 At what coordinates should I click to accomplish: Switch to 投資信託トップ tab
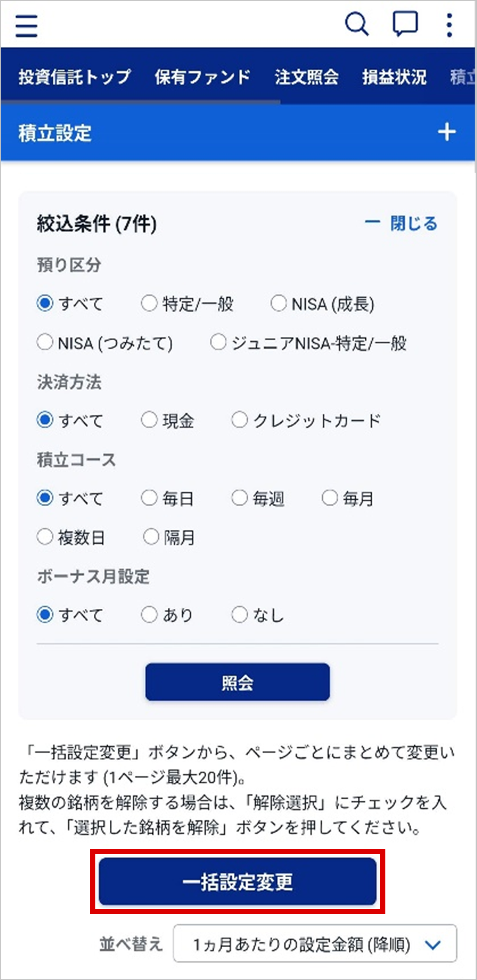[74, 77]
